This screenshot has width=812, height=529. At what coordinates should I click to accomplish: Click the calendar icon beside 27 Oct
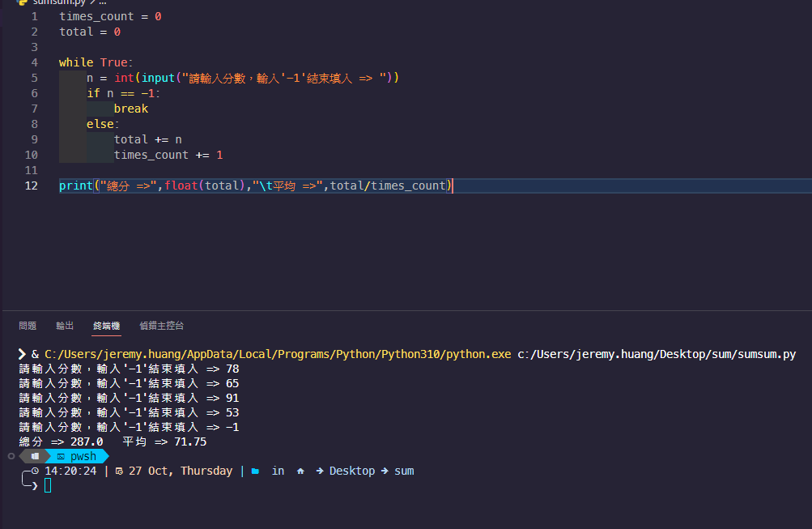[119, 471]
